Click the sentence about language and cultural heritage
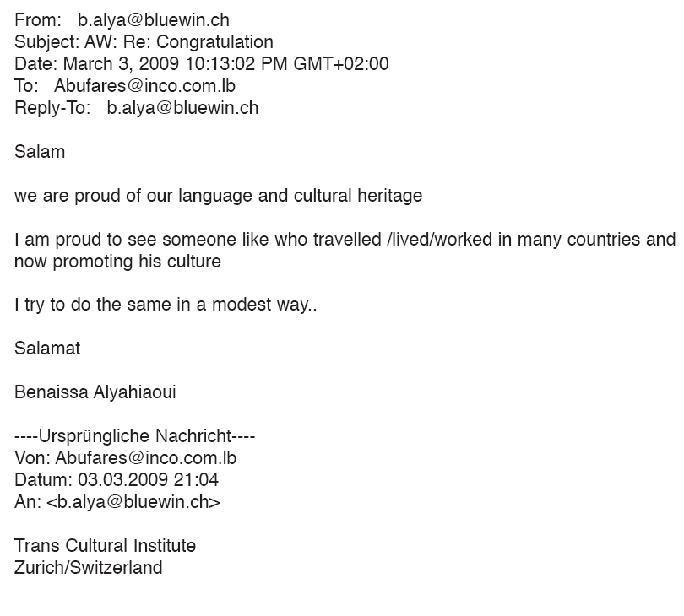 click(x=218, y=196)
